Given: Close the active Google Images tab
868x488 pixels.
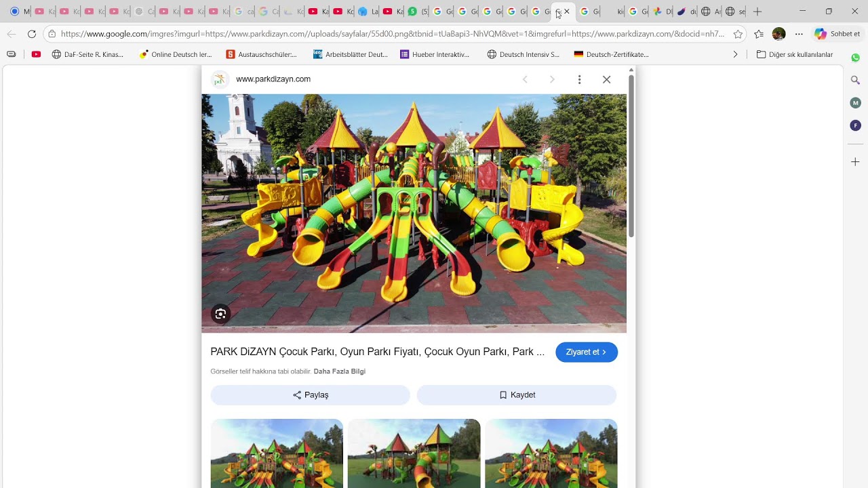Looking at the screenshot, I should tap(567, 12).
